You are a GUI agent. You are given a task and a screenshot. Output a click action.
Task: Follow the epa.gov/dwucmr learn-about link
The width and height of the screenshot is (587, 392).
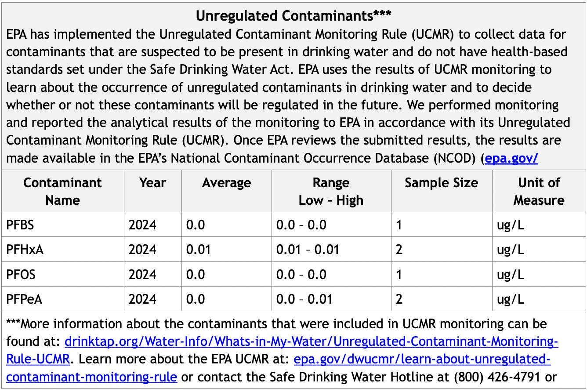422,359
